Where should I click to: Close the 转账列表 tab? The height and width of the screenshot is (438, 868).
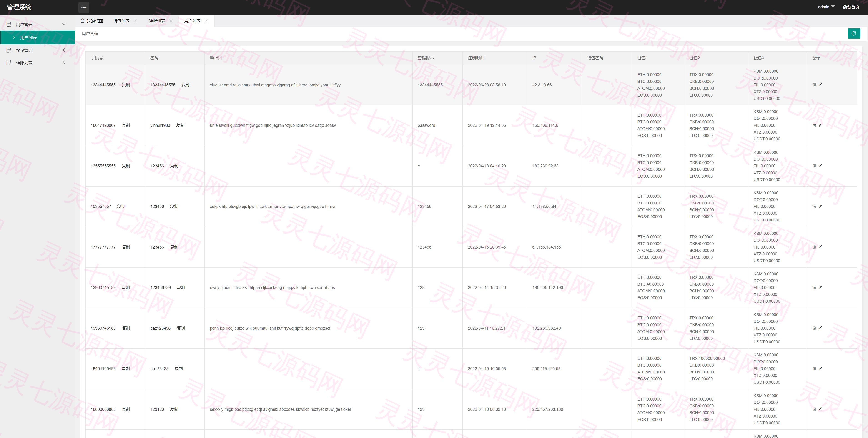[x=171, y=21]
